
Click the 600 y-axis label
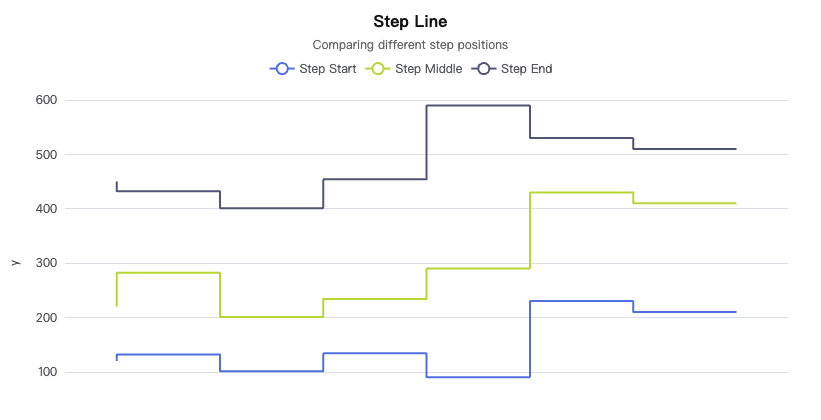click(47, 100)
